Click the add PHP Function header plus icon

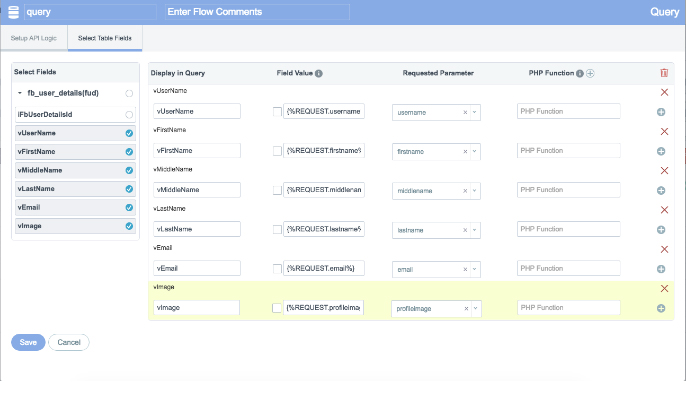(x=590, y=73)
